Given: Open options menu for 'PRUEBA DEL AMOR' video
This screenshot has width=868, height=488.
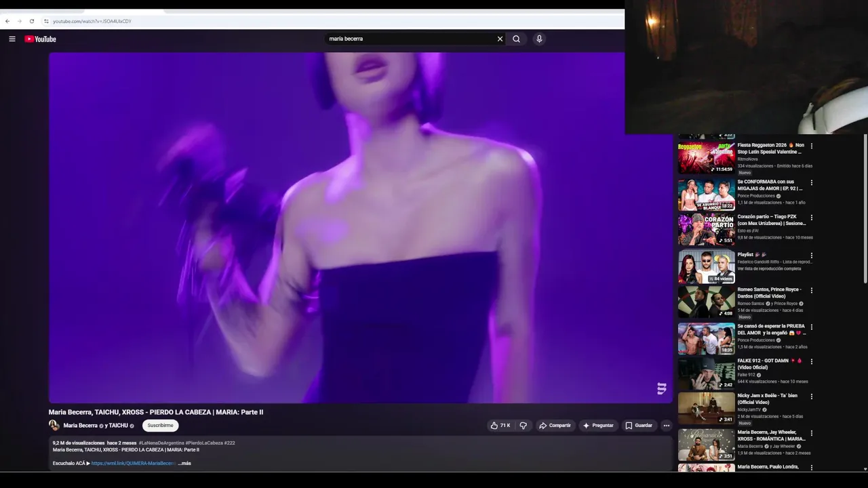Looking at the screenshot, I should pos(812,327).
